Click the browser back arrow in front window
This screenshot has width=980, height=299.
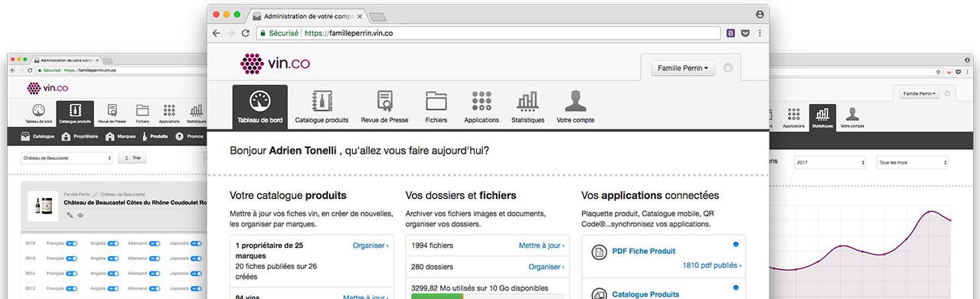click(x=217, y=33)
